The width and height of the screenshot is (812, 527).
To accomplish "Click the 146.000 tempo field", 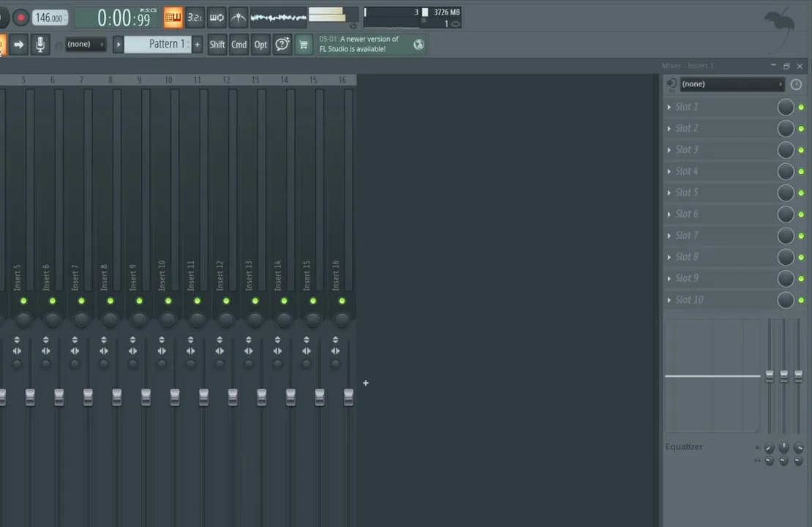I will (50, 18).
